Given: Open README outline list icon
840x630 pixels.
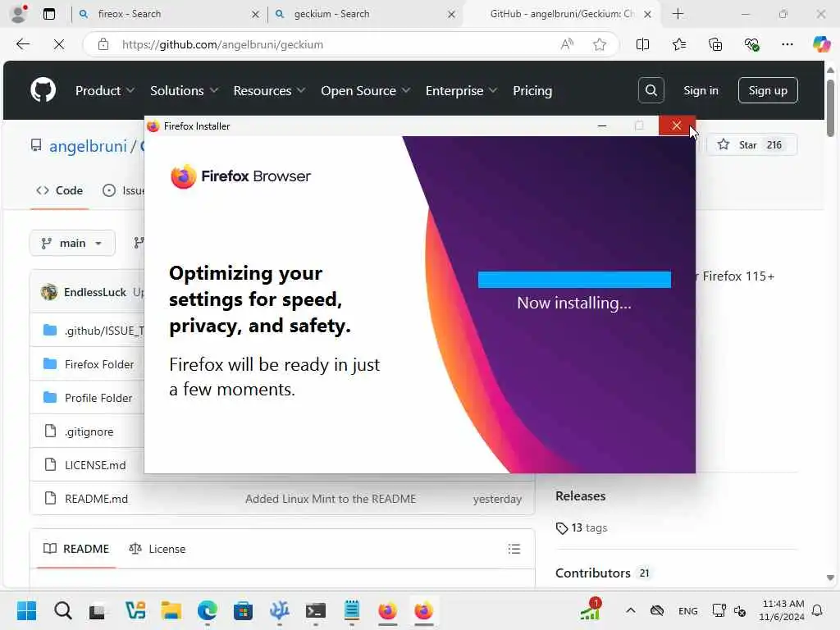Looking at the screenshot, I should (x=514, y=549).
